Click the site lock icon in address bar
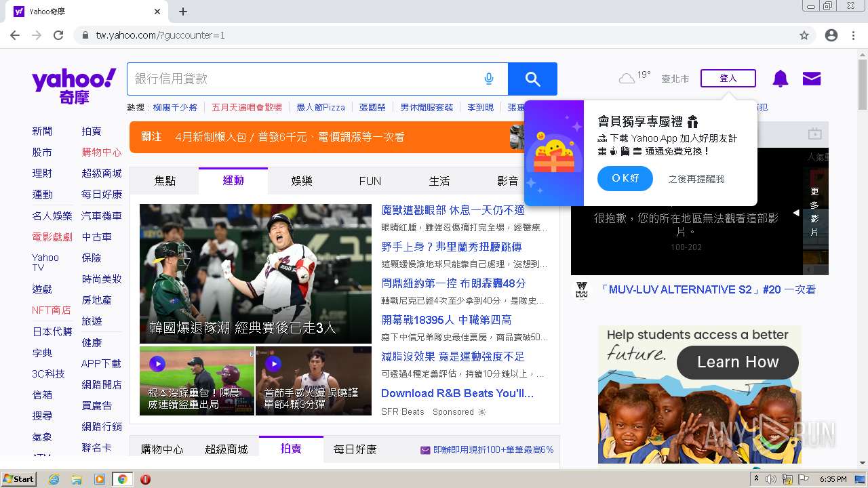Image resolution: width=868 pixels, height=488 pixels. point(85,35)
